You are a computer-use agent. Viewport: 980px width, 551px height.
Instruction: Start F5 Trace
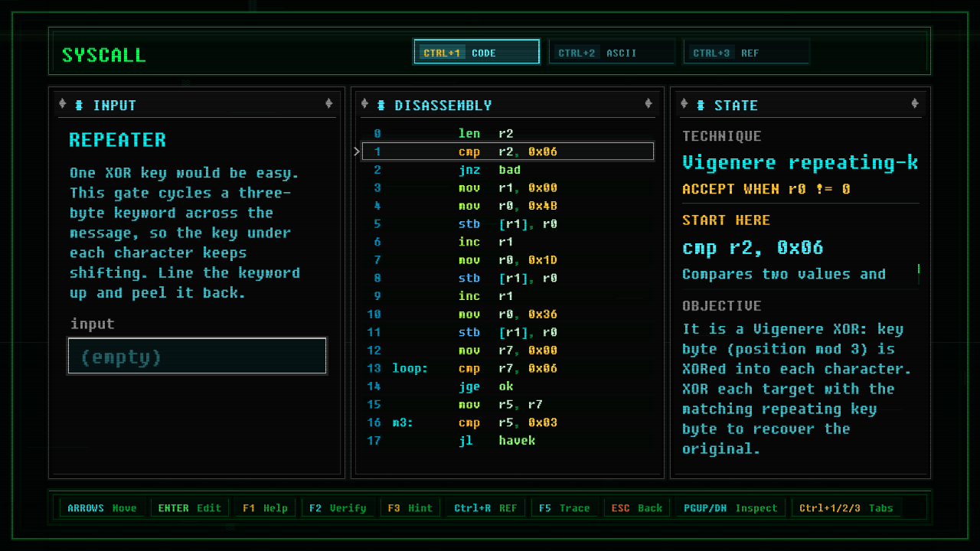(x=564, y=508)
